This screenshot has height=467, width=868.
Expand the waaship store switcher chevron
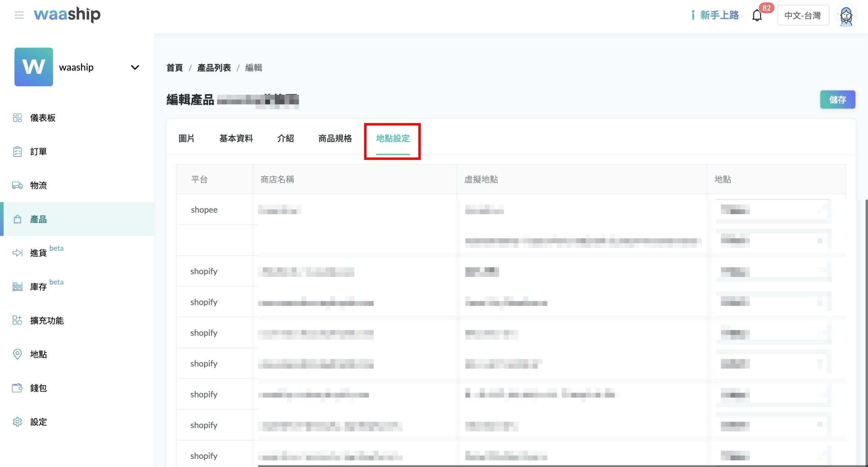click(x=135, y=67)
